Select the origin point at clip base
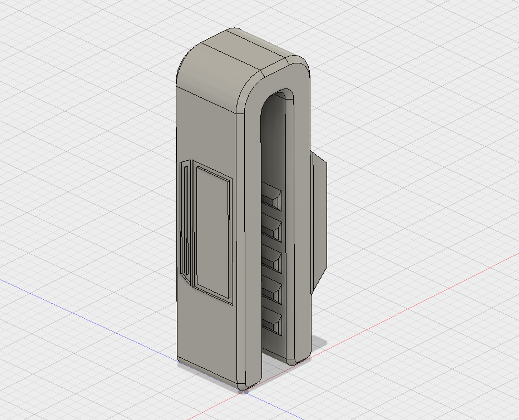The width and height of the screenshot is (519, 420). [x=244, y=392]
